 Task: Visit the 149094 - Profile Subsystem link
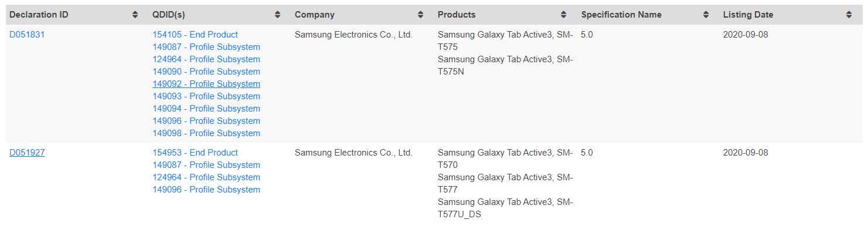(x=206, y=109)
